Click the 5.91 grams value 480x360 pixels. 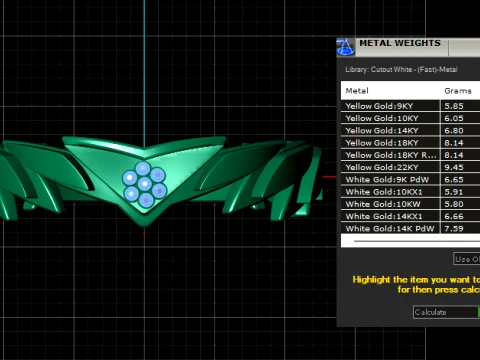point(454,192)
